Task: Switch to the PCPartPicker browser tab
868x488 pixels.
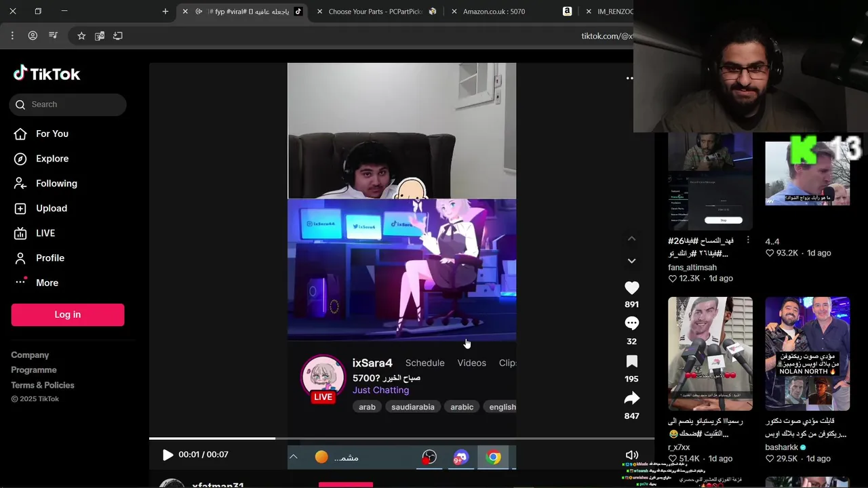Action: pyautogui.click(x=375, y=12)
